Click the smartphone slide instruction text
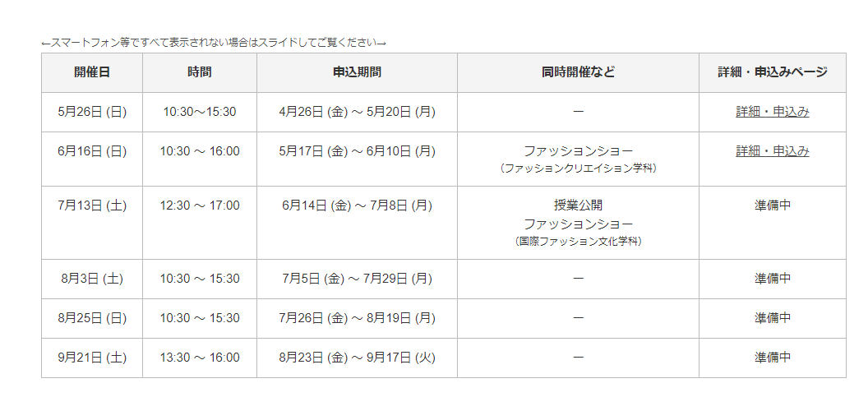Image resolution: width=868 pixels, height=397 pixels. pyautogui.click(x=214, y=43)
